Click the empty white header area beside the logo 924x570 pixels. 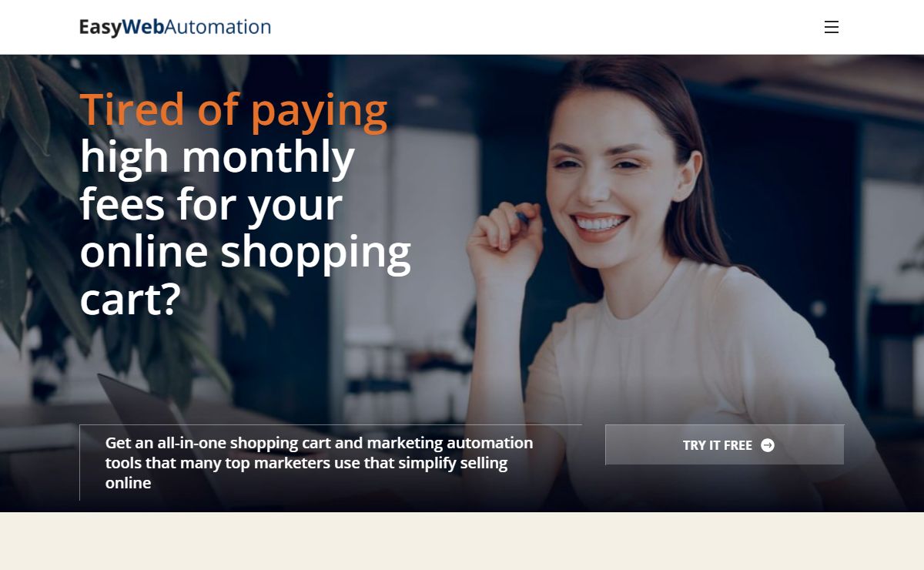[539, 27]
